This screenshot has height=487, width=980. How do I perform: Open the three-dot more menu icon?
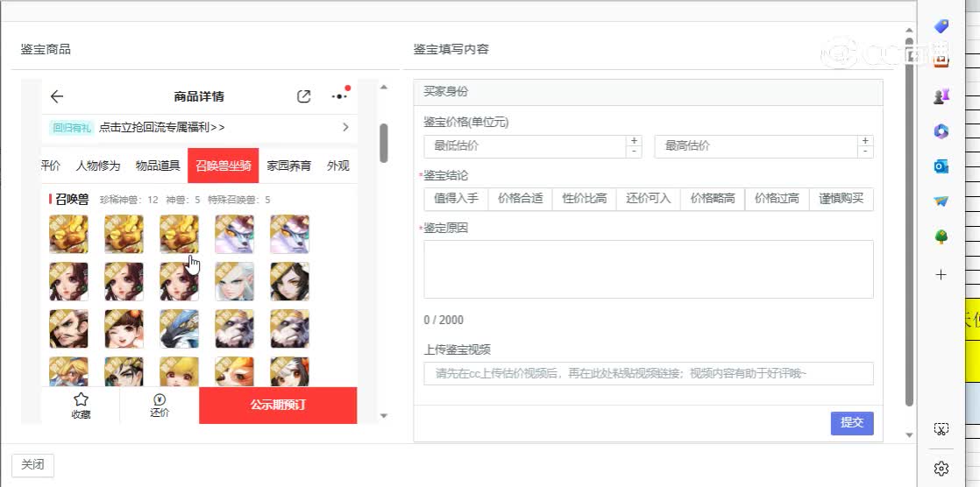pos(339,96)
